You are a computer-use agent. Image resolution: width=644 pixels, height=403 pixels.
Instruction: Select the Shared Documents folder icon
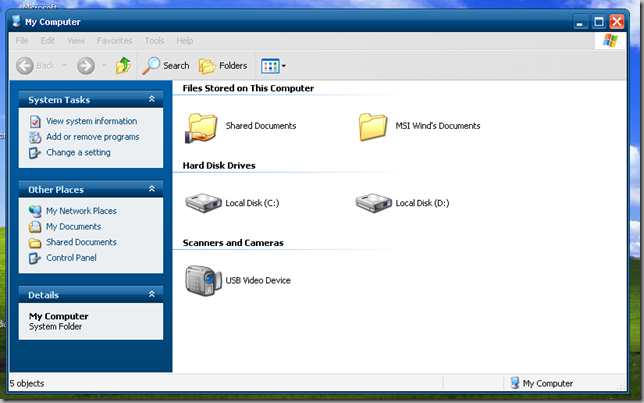201,128
